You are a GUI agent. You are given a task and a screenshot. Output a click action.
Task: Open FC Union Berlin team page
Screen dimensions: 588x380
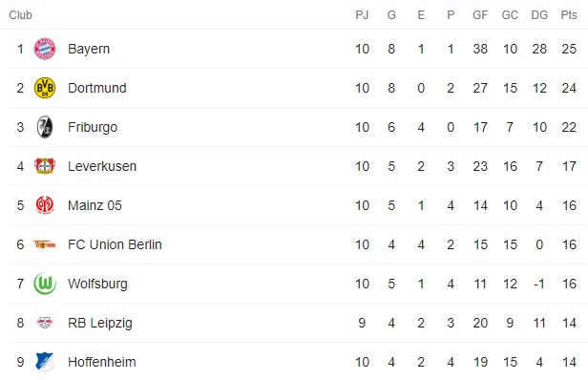tap(115, 244)
